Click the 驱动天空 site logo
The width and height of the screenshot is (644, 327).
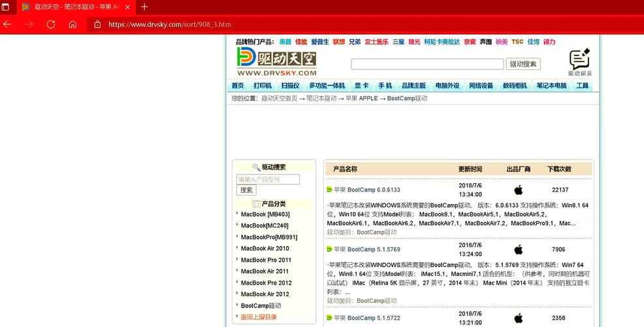coord(276,61)
